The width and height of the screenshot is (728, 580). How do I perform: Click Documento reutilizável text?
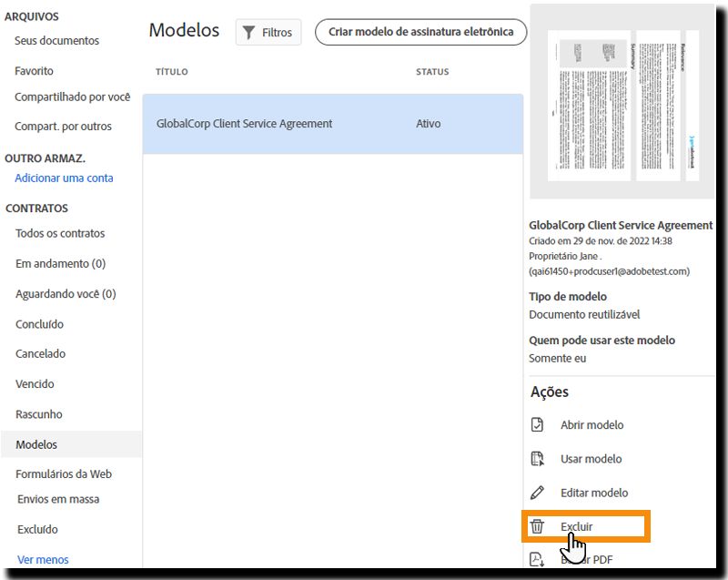coord(584,315)
